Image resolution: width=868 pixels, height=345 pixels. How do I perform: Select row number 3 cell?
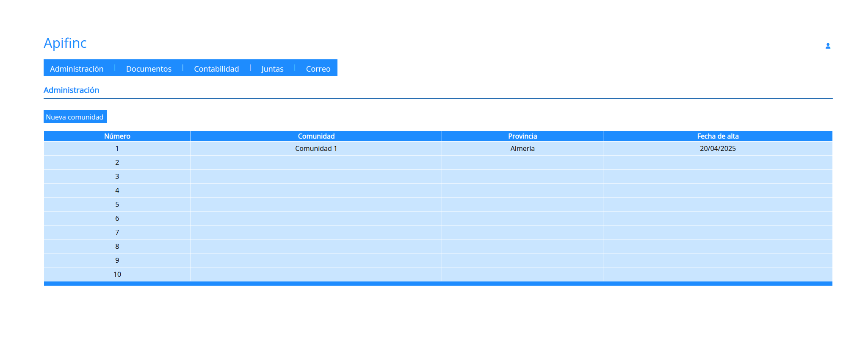[x=117, y=176]
